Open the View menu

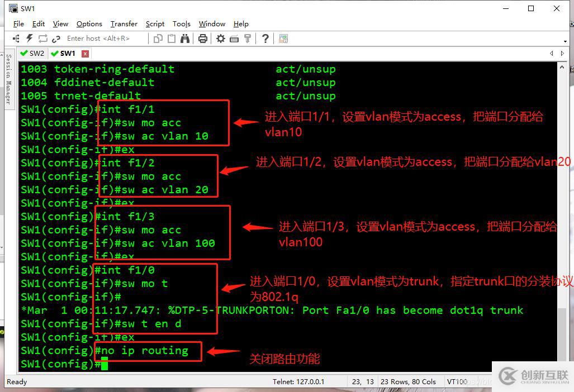pyautogui.click(x=60, y=24)
